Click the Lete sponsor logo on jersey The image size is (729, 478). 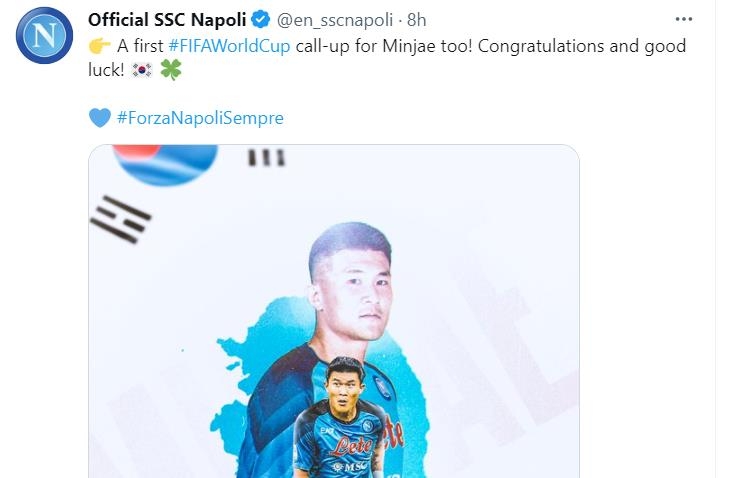tap(350, 445)
